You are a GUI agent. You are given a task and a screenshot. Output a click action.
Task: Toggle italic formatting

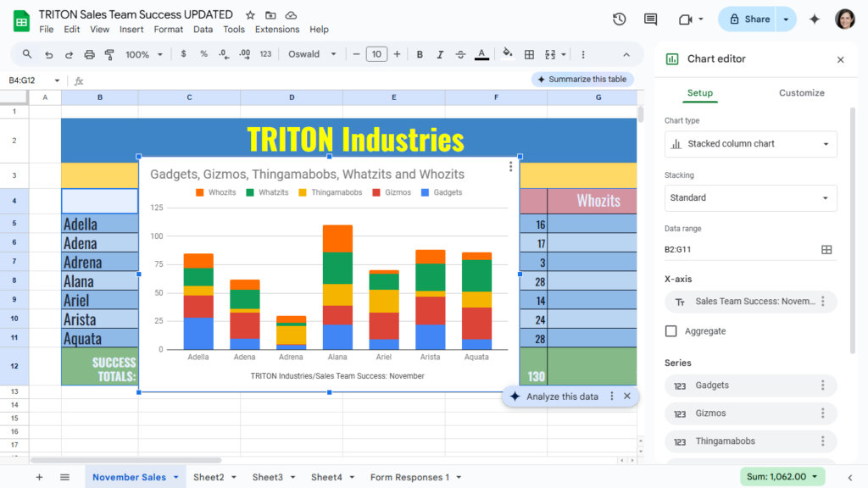click(440, 54)
